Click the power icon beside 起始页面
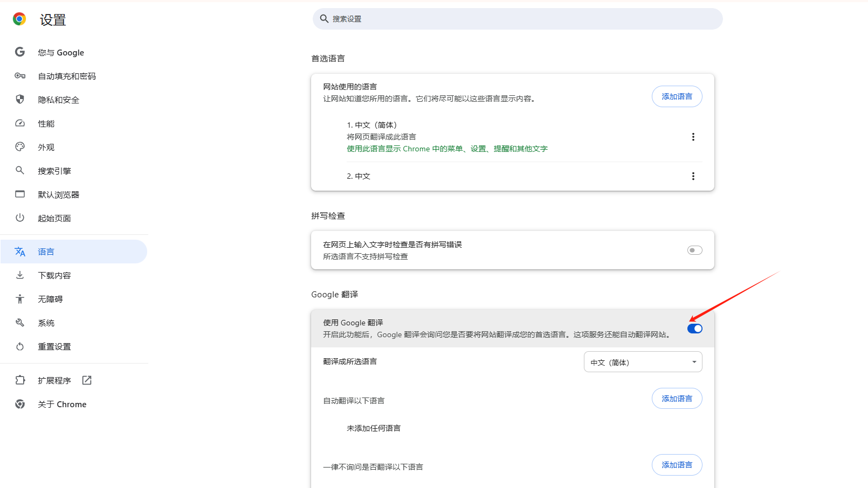The image size is (868, 488). click(20, 218)
